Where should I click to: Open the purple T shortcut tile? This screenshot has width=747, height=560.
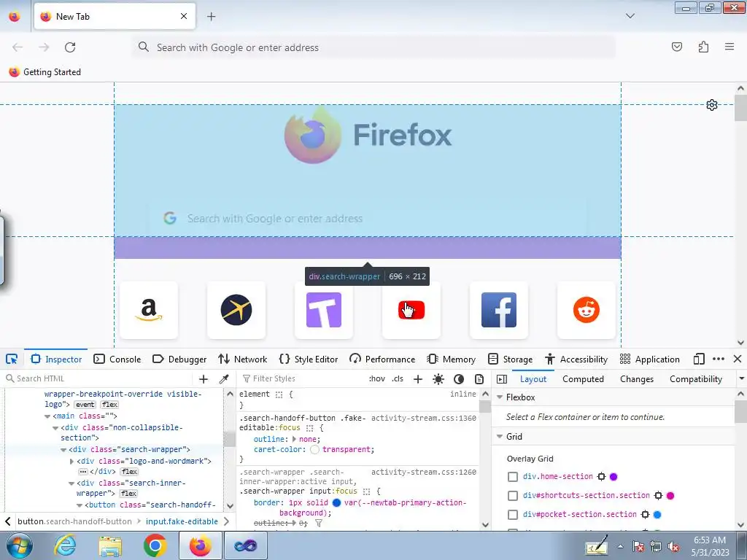pos(324,310)
